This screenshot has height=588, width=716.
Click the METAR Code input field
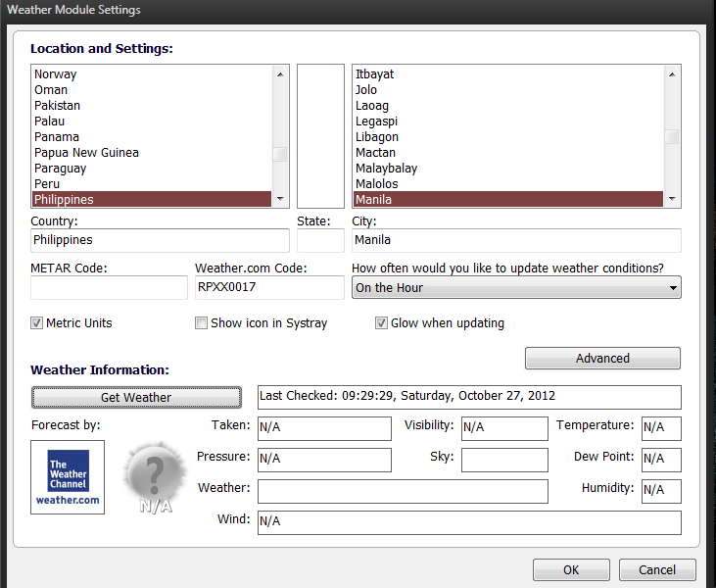pos(109,288)
